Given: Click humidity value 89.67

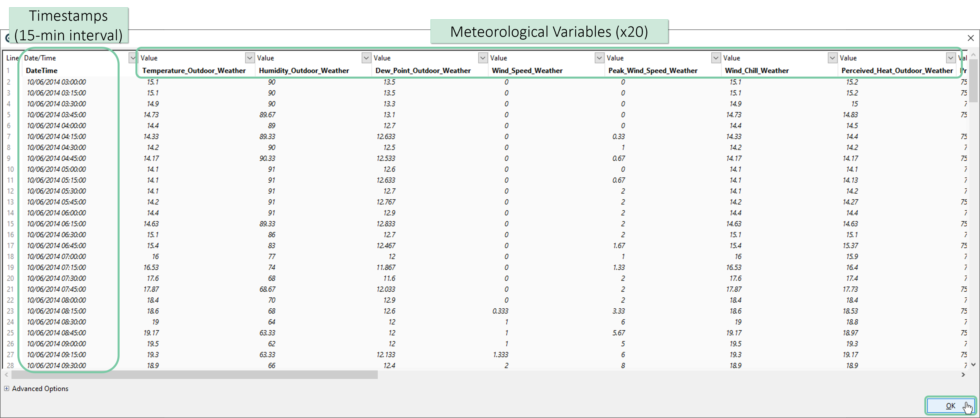Looking at the screenshot, I should 267,115.
